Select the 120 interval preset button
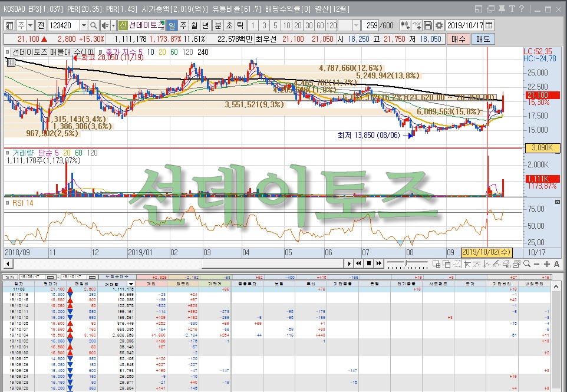 tap(332, 25)
